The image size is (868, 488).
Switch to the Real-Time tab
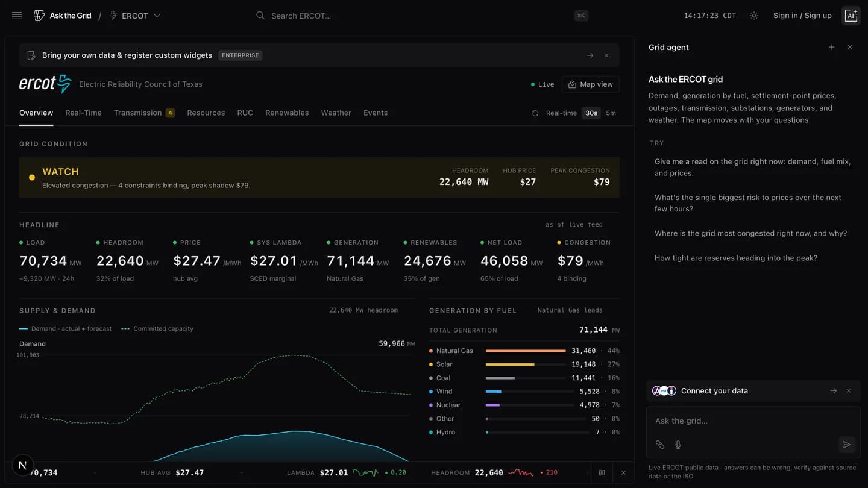point(83,113)
